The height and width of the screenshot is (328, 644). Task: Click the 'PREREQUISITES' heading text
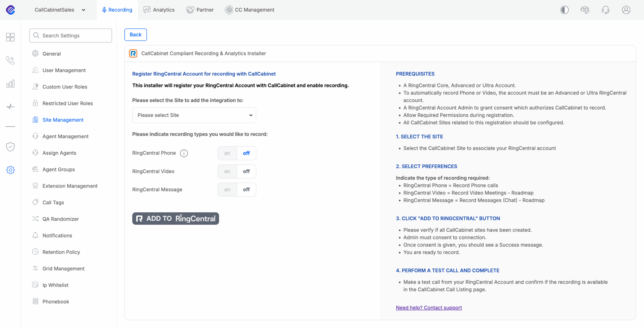click(415, 74)
